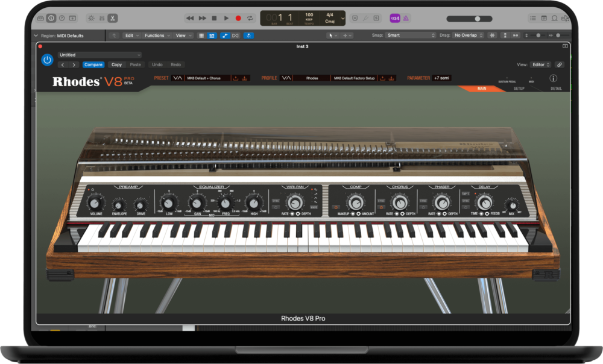603x364 pixels.
Task: Click the scissors icon in the control bar
Action: click(112, 18)
